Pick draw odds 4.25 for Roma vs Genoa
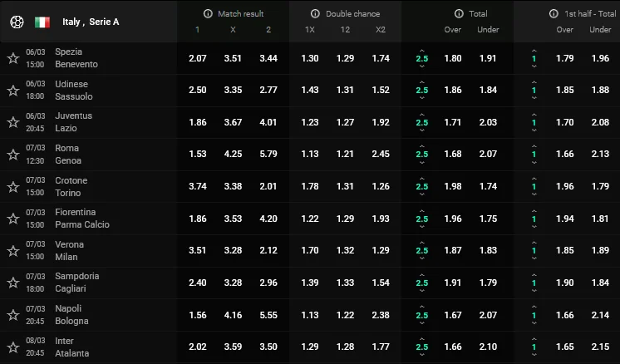Viewport: 620px width, 364px height. tap(233, 155)
